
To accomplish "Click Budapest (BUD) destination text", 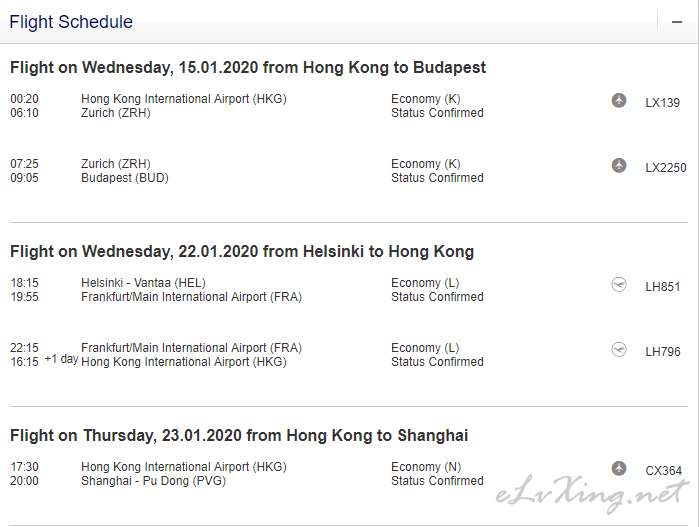I will [x=125, y=178].
